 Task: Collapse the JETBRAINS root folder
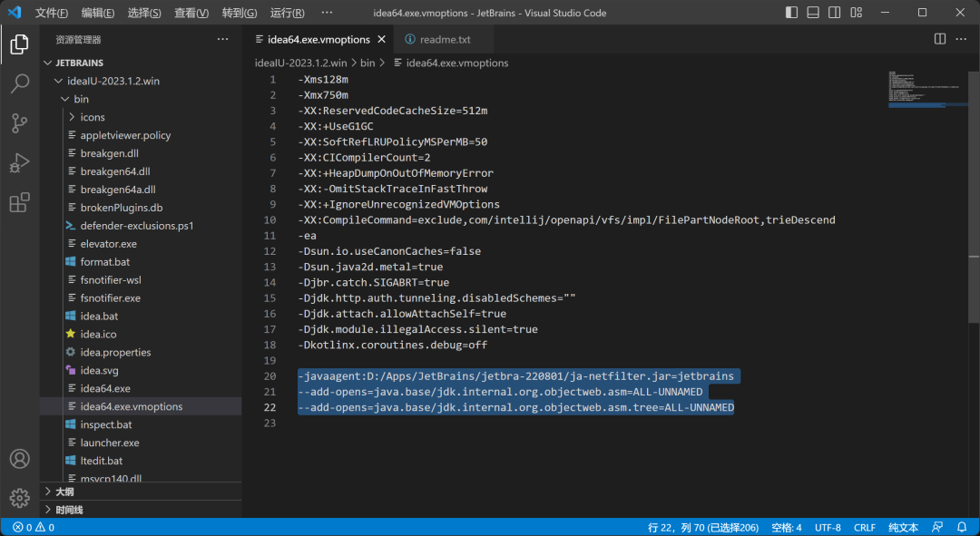(141, 63)
